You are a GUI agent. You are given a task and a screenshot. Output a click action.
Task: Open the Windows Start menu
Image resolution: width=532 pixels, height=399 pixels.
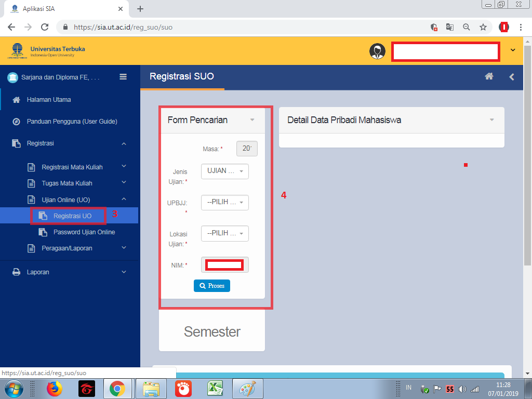click(x=14, y=388)
